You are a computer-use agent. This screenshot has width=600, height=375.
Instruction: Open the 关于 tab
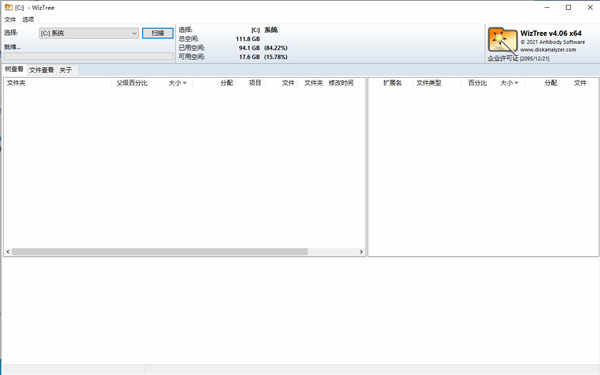click(x=66, y=70)
